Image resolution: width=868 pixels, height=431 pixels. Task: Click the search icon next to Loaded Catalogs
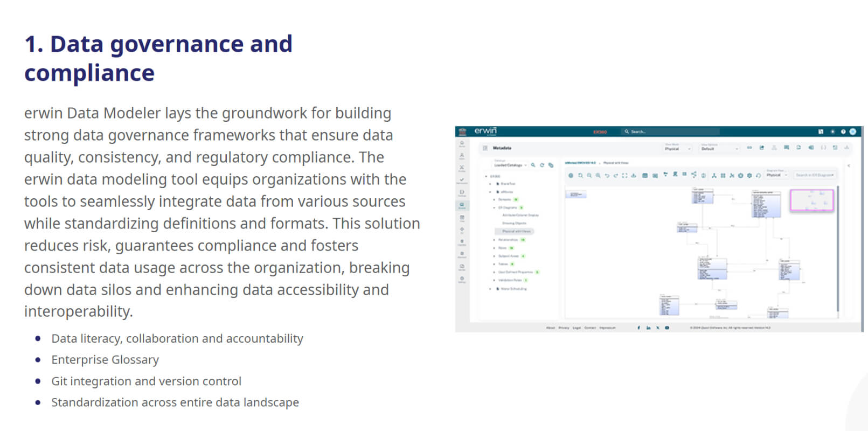533,165
